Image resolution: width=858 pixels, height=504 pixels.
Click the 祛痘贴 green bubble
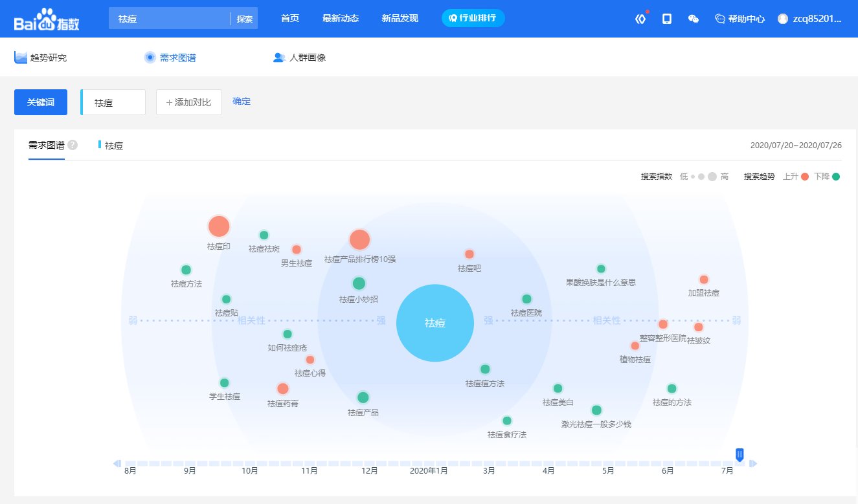(x=226, y=299)
